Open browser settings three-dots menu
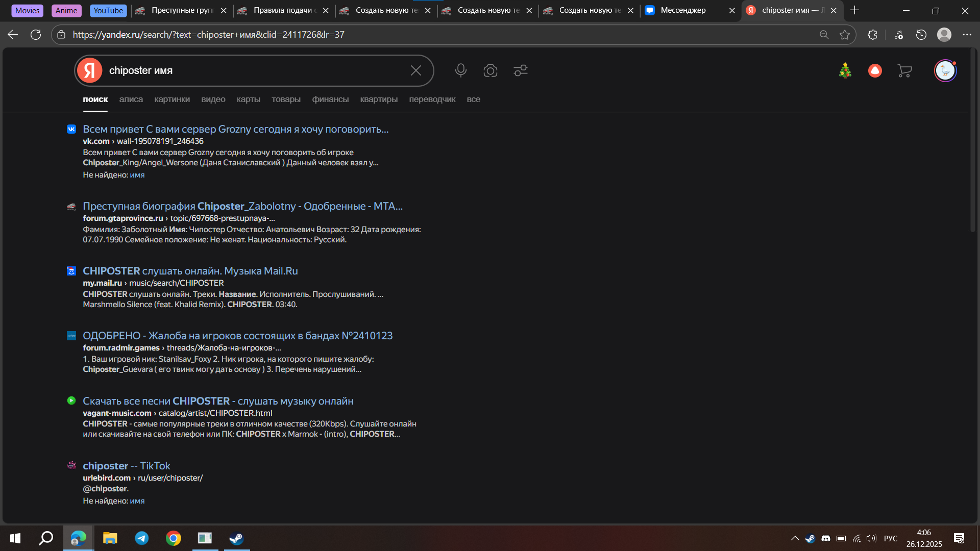 [x=967, y=35]
